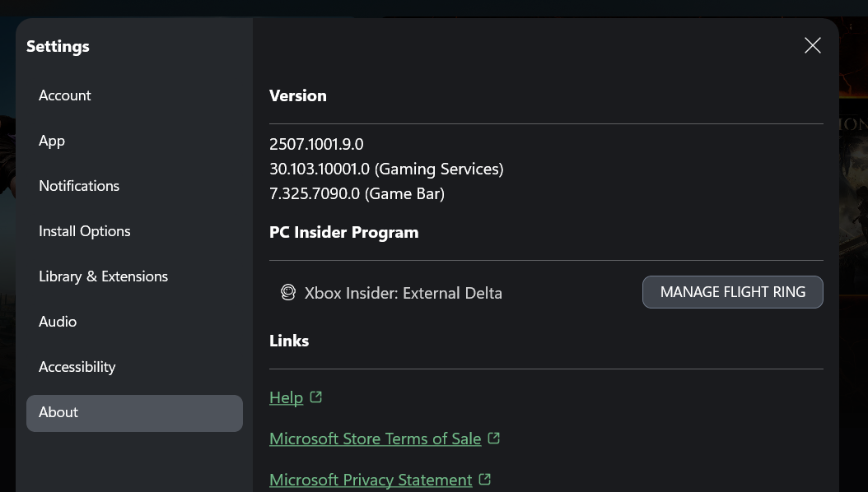Open Microsoft Store Terms of Sale link
This screenshot has height=492, width=868.
(x=376, y=439)
